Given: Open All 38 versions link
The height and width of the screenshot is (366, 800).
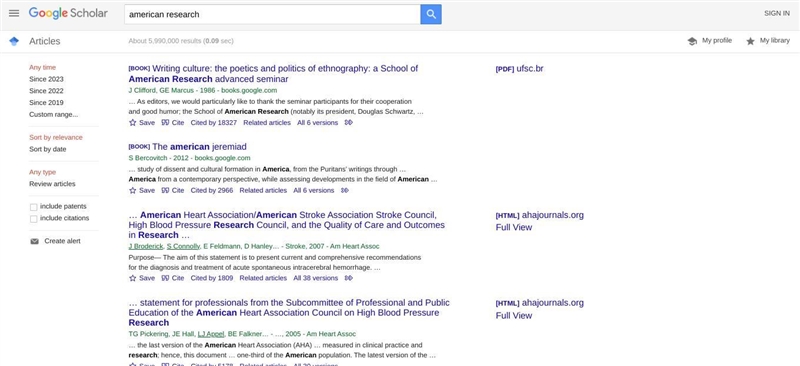Looking at the screenshot, I should click(x=315, y=278).
